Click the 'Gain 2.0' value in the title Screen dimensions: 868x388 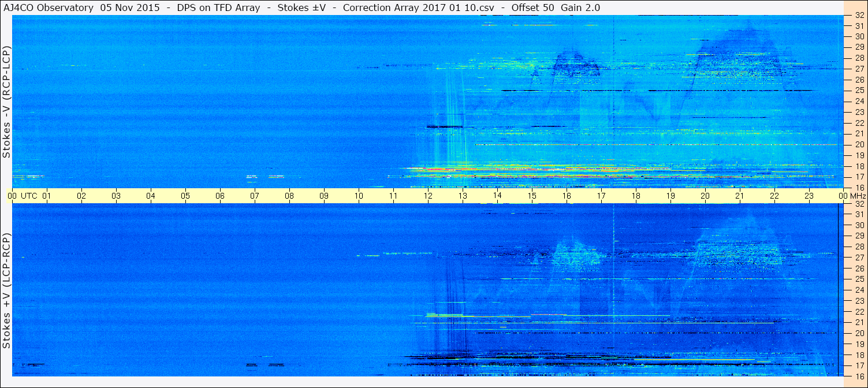[x=580, y=8]
